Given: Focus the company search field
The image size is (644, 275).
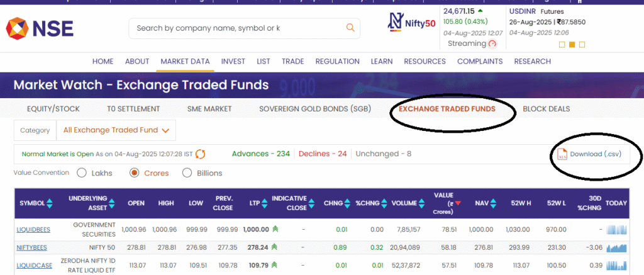Looking at the screenshot, I should (245, 28).
